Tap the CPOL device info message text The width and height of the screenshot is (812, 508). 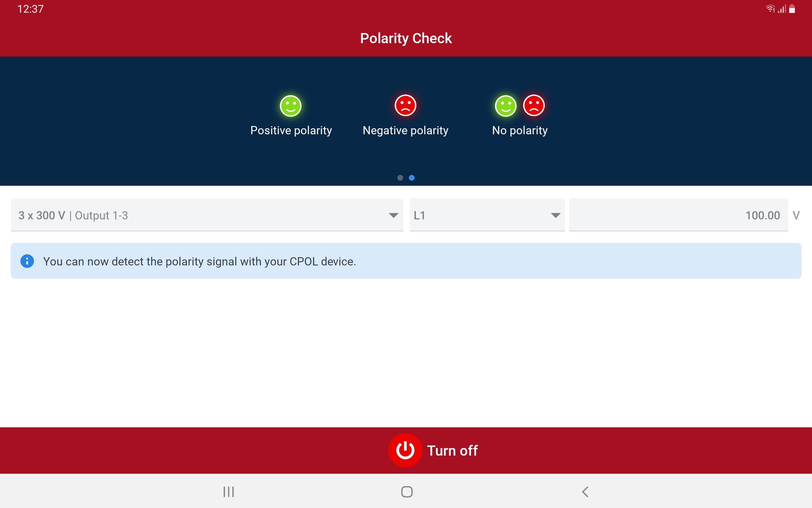click(x=199, y=261)
